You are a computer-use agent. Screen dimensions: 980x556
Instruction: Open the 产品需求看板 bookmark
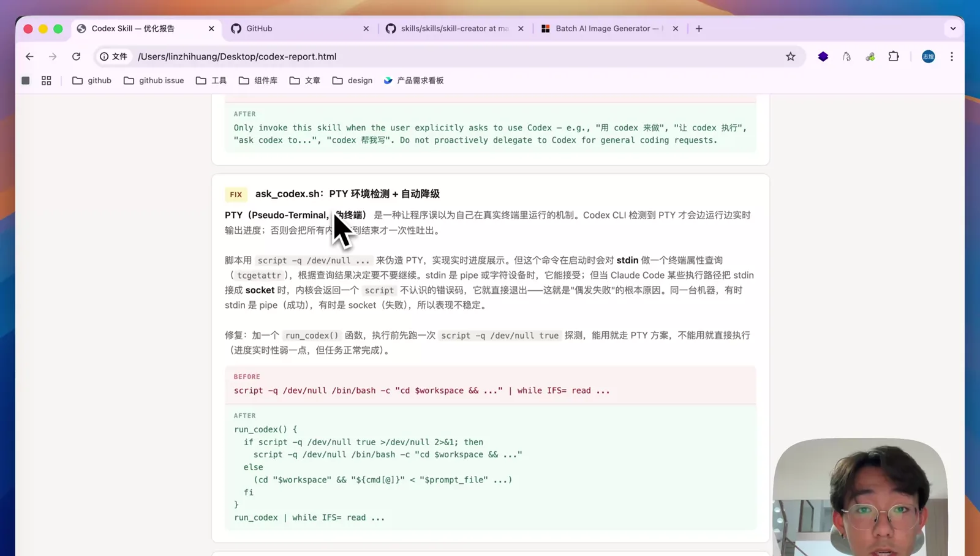[413, 80]
